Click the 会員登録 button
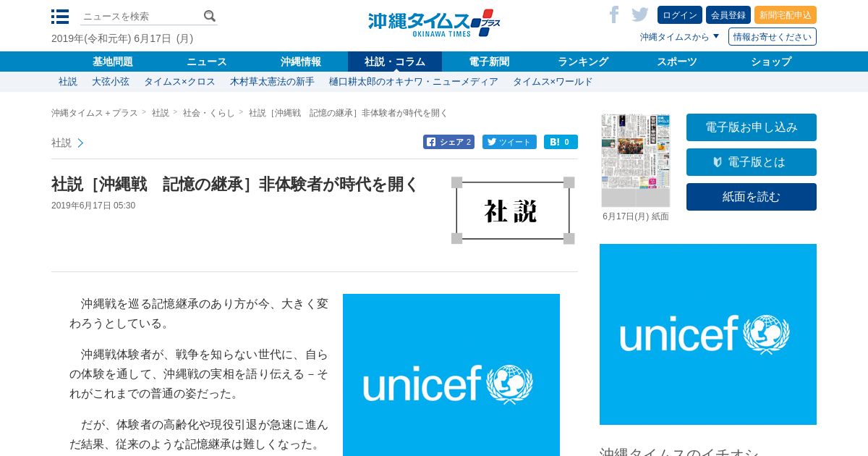The width and height of the screenshot is (868, 456). (728, 15)
